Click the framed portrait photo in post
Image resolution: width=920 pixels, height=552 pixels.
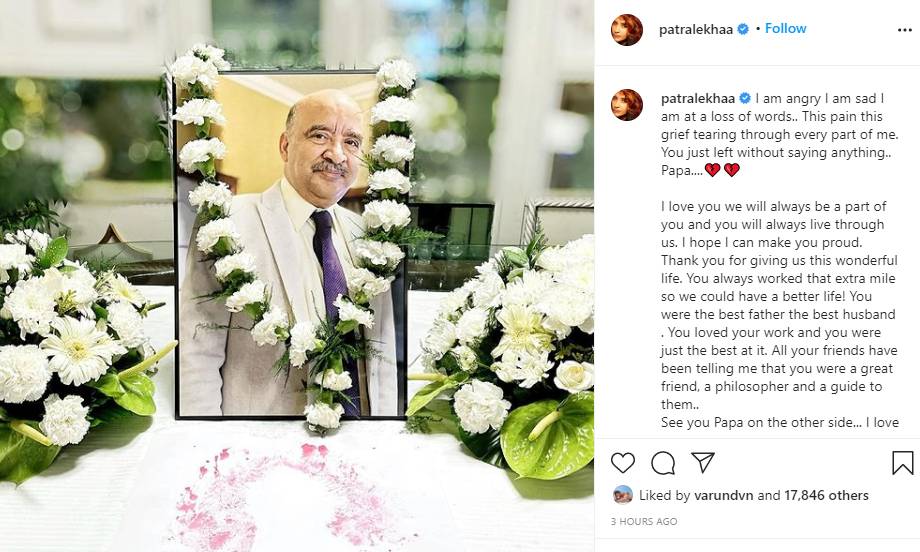[x=292, y=243]
